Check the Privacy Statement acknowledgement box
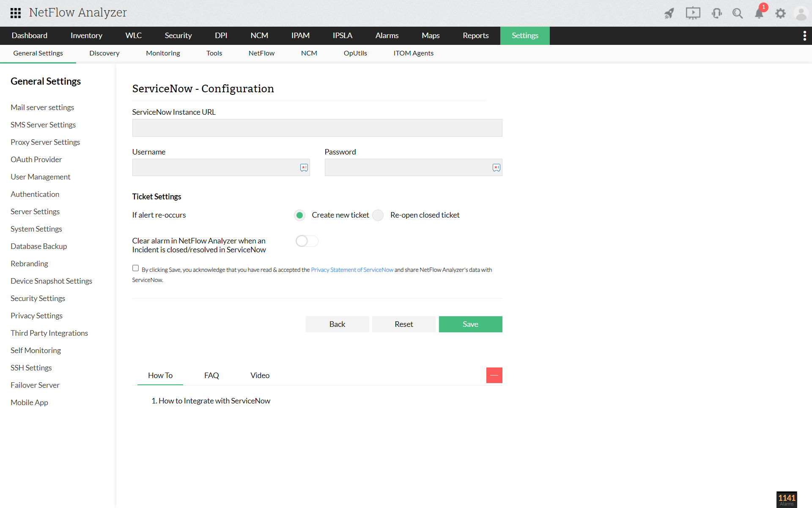This screenshot has height=508, width=812. [x=135, y=268]
